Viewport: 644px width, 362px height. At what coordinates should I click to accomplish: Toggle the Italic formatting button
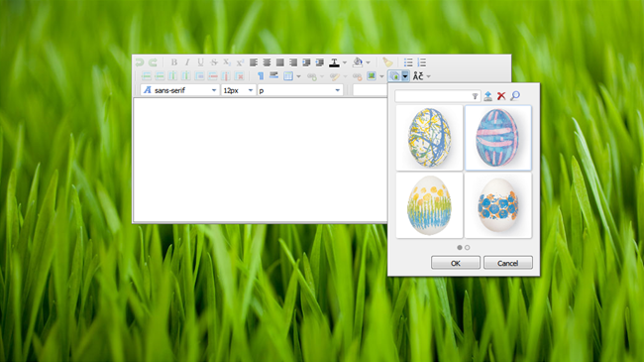click(187, 62)
